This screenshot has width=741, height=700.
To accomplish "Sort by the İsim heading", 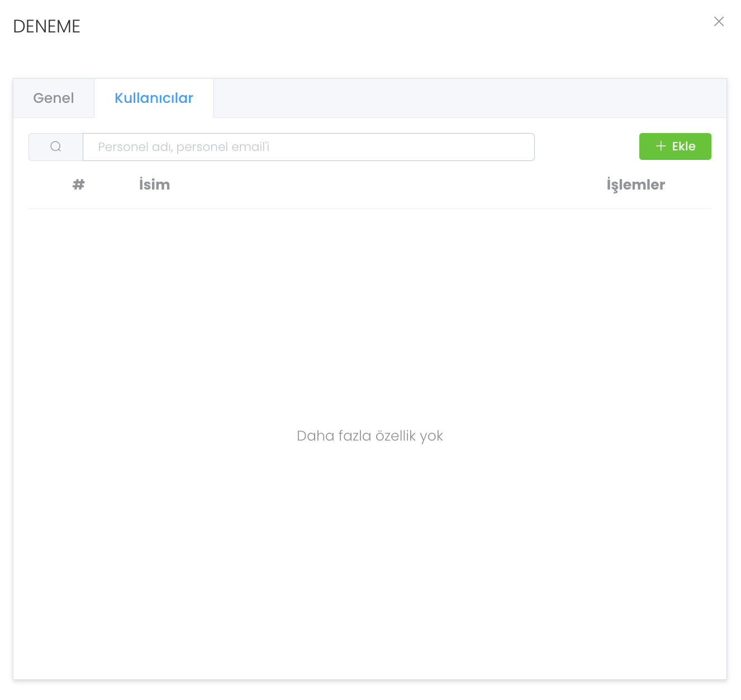I will (x=154, y=185).
